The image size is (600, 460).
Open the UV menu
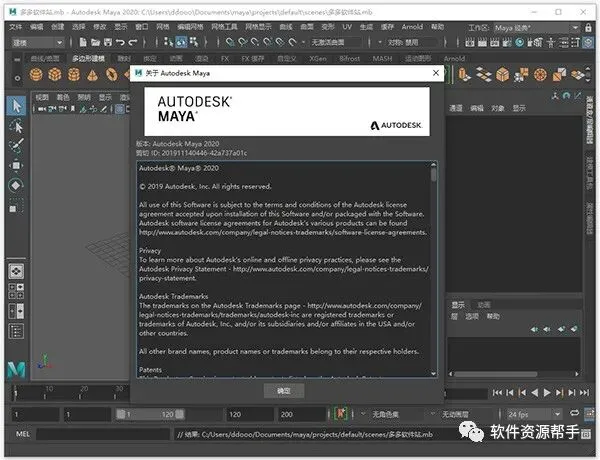(347, 27)
